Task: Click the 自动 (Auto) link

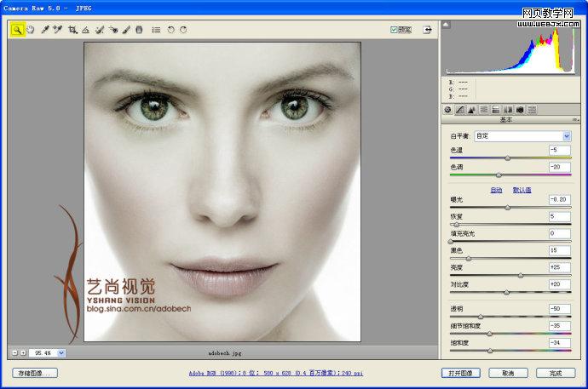Action: pos(496,190)
